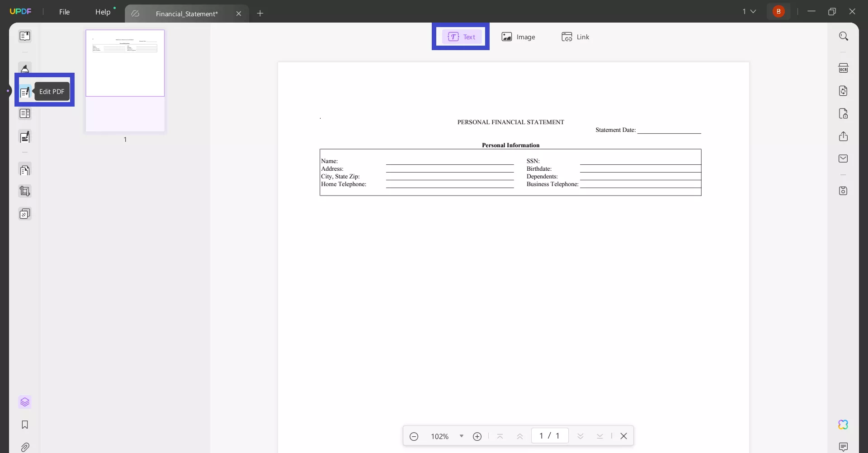868x453 pixels.
Task: Open the page number dropdown in title bar
Action: [x=750, y=11]
